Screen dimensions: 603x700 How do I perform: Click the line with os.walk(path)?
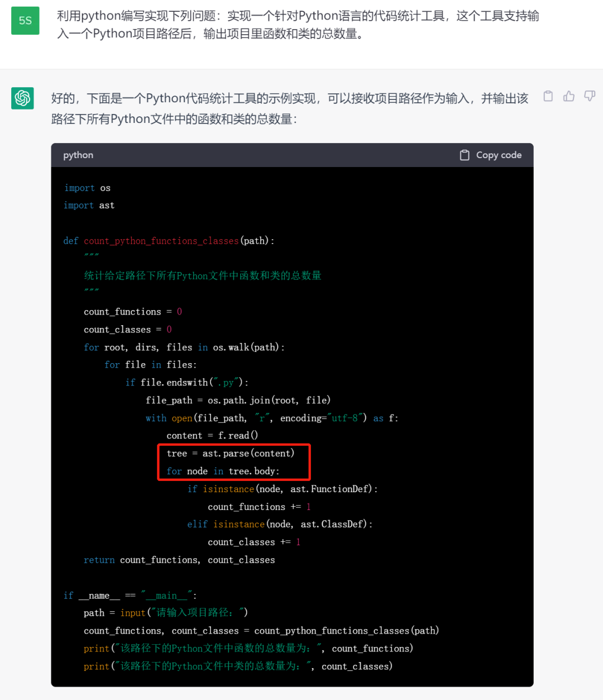184,347
